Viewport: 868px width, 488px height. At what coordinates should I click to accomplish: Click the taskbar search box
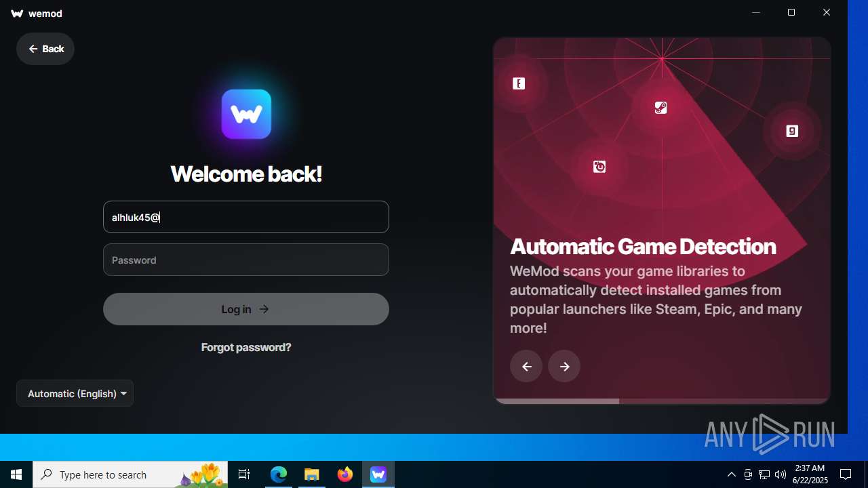pyautogui.click(x=130, y=474)
